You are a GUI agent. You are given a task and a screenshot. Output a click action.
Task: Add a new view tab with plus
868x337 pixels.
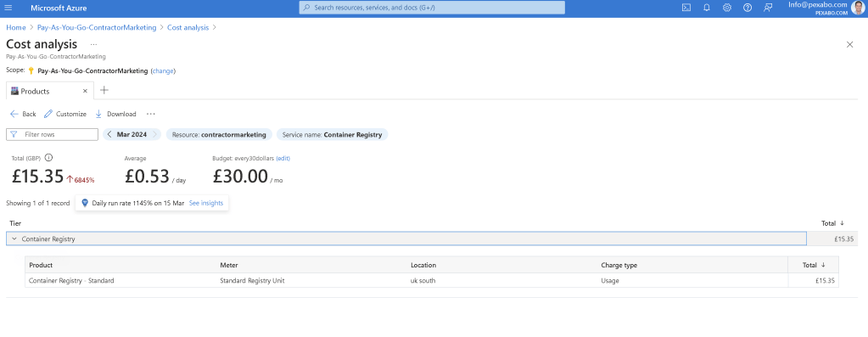[x=104, y=91]
